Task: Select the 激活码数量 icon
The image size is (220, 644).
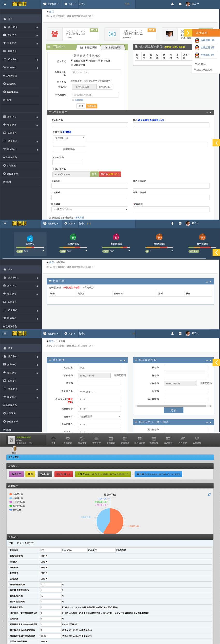Action: point(159,237)
